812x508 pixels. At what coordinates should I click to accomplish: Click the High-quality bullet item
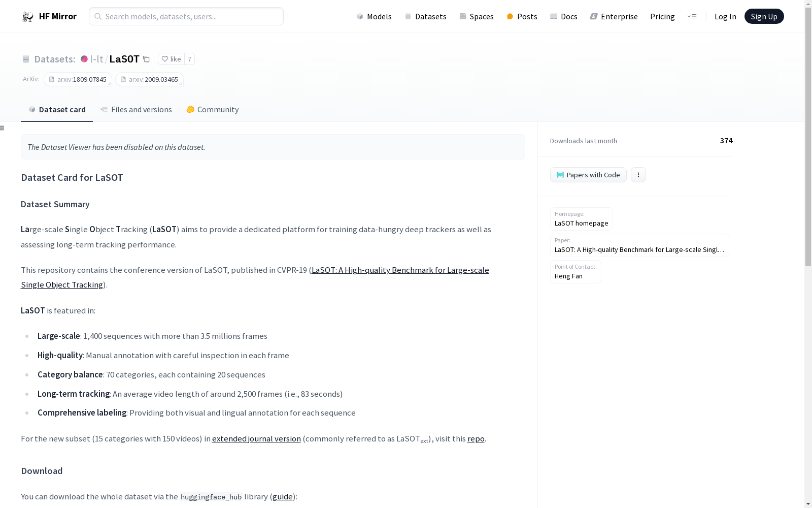click(x=163, y=355)
